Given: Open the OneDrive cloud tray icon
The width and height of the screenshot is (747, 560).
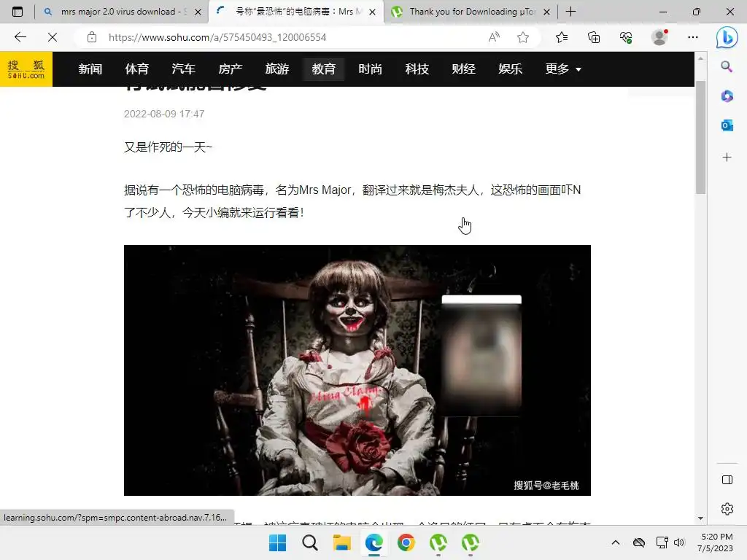Looking at the screenshot, I should [639, 542].
